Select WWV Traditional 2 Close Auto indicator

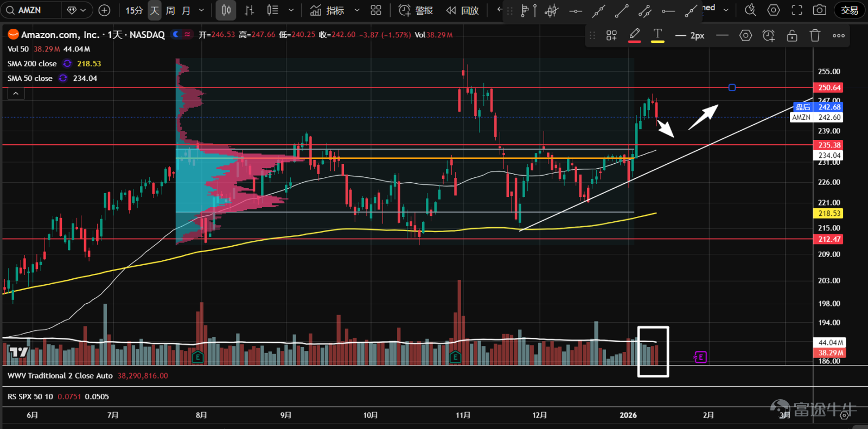pos(60,375)
